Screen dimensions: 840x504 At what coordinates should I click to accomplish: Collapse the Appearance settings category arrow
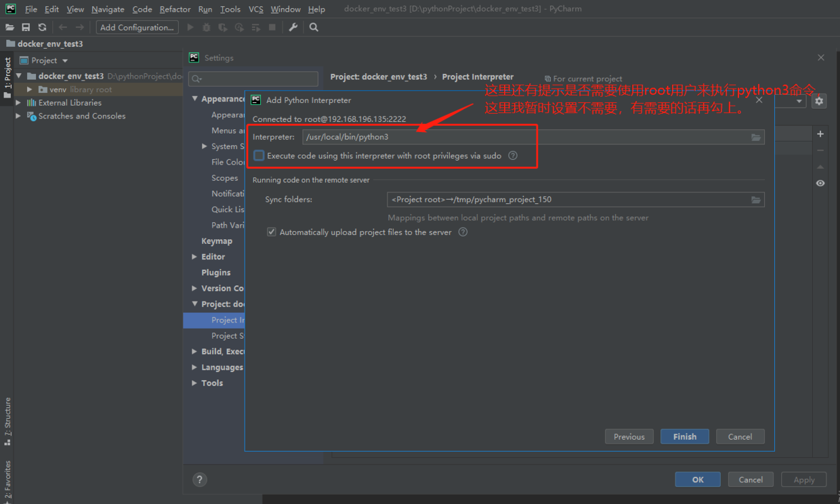pyautogui.click(x=195, y=99)
